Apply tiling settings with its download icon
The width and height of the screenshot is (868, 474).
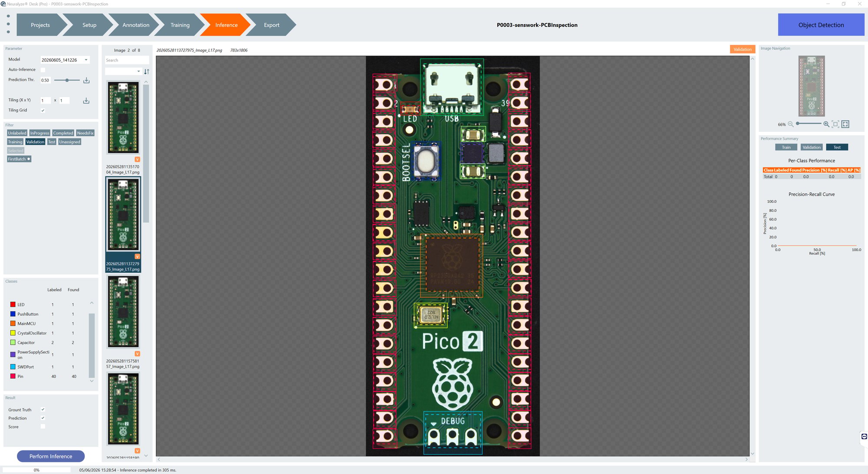(86, 101)
